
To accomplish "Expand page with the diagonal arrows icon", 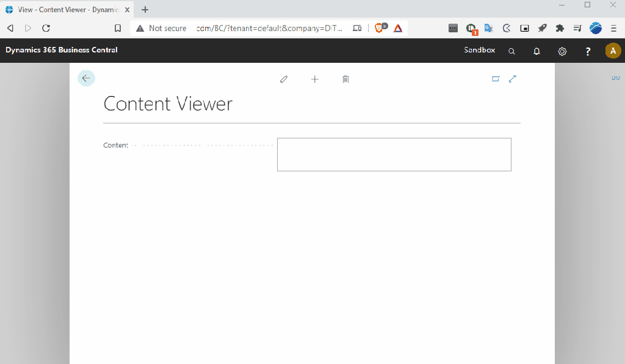I will 513,79.
